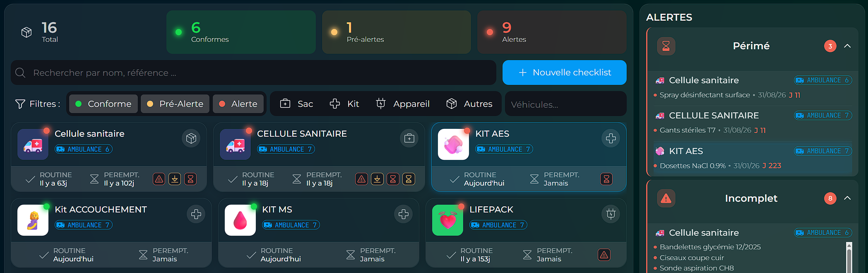
Task: Filter by Kit type
Action: 344,104
